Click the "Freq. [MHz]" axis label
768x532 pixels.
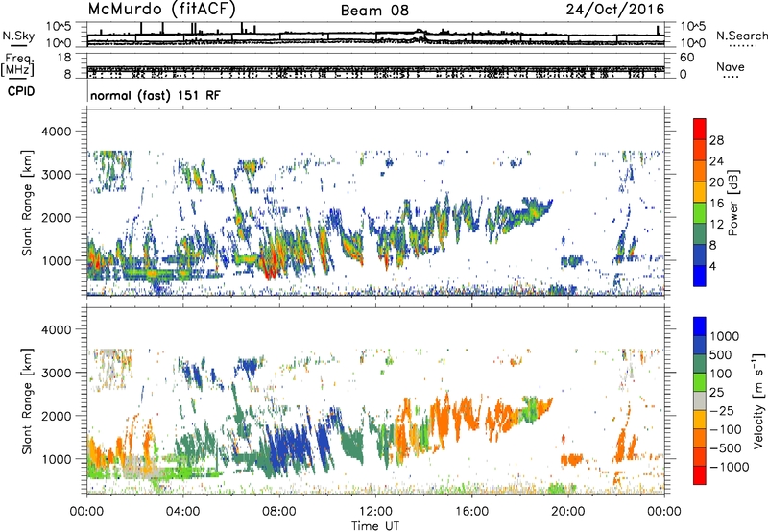pyautogui.click(x=17, y=64)
